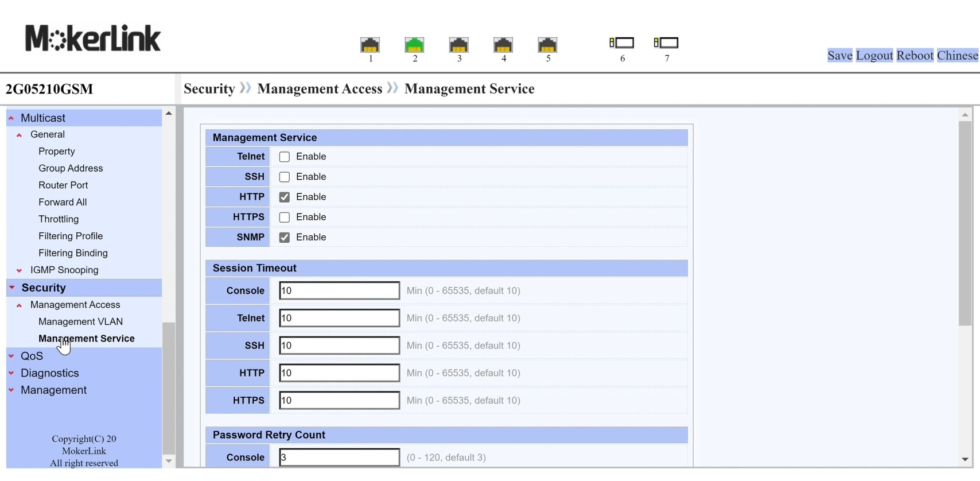Collapse the General submenu arrow

[19, 135]
